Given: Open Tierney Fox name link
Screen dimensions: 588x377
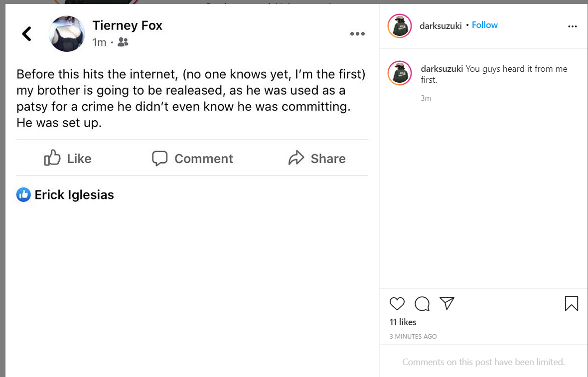Looking at the screenshot, I should [127, 25].
